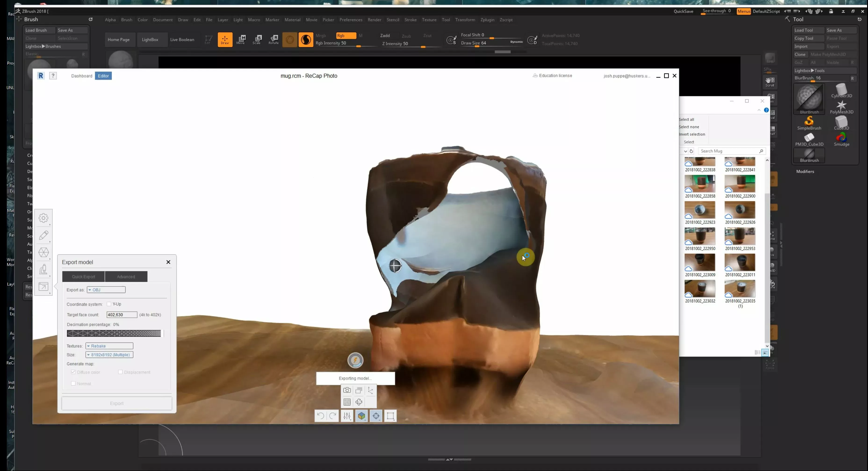Screen dimensions: 868x471
Task: Click the undo arrow in ReCap
Action: tap(321, 416)
